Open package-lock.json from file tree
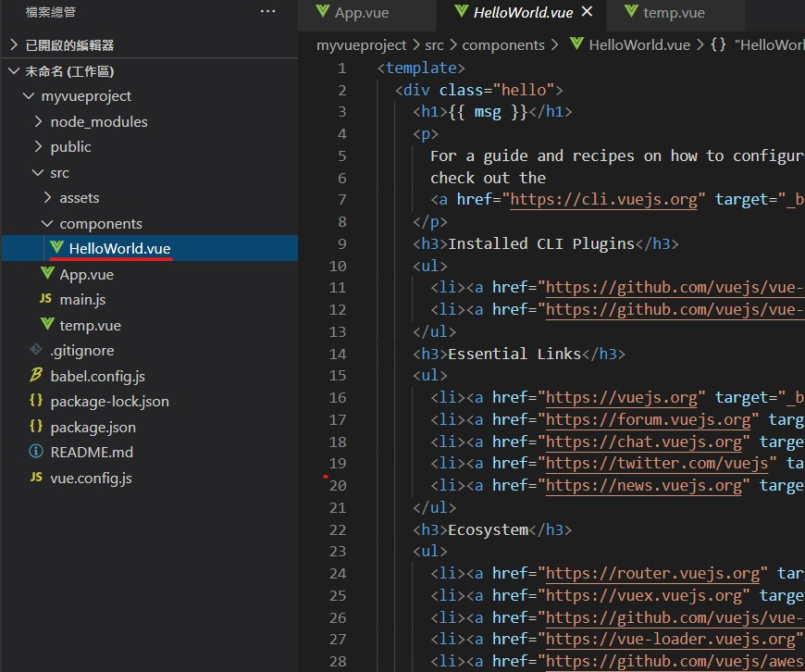This screenshot has width=805, height=672. click(150, 401)
